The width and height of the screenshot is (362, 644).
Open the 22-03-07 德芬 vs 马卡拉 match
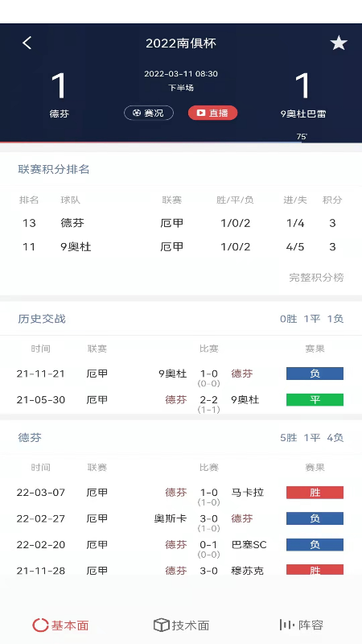pyautogui.click(x=181, y=494)
